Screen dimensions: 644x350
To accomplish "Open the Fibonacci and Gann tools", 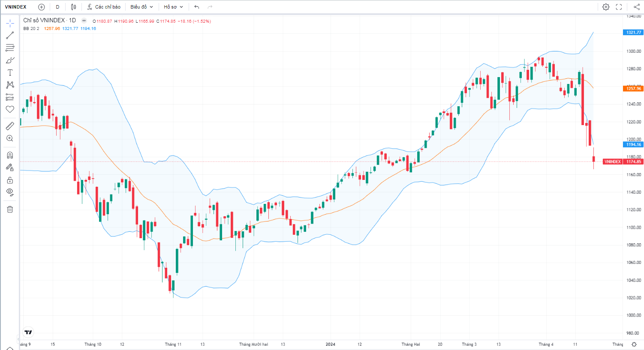I will tap(10, 48).
